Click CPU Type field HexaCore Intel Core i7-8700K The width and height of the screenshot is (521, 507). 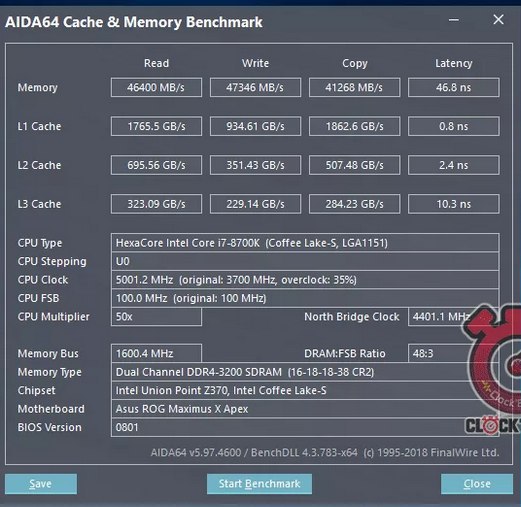pos(305,243)
